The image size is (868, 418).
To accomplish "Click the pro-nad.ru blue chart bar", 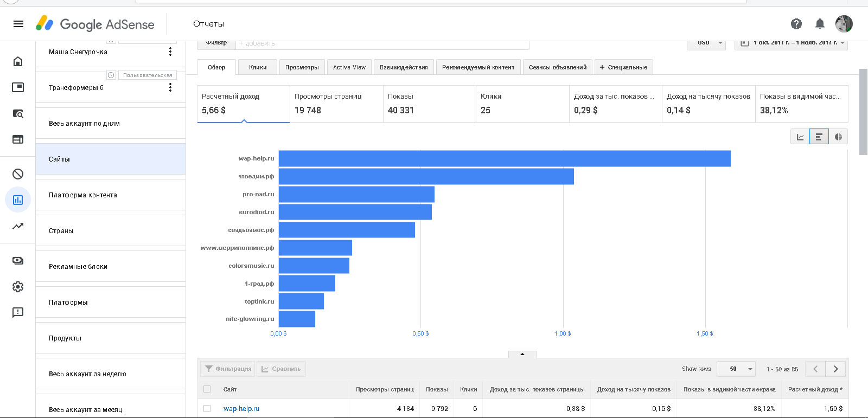I will pyautogui.click(x=356, y=194).
